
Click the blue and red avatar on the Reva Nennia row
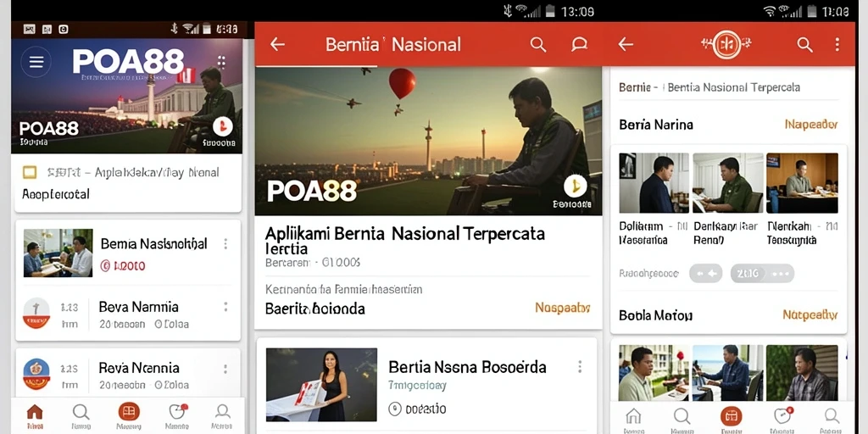coord(36,374)
